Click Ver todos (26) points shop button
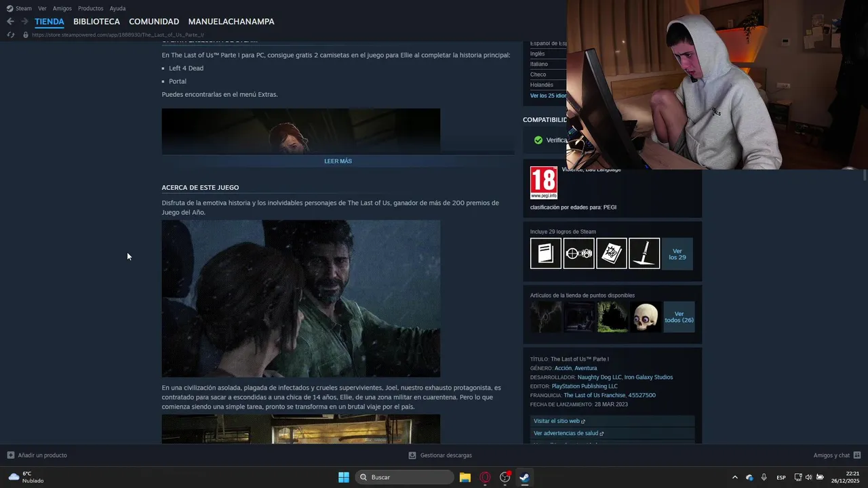This screenshot has width=868, height=488. coord(679,317)
